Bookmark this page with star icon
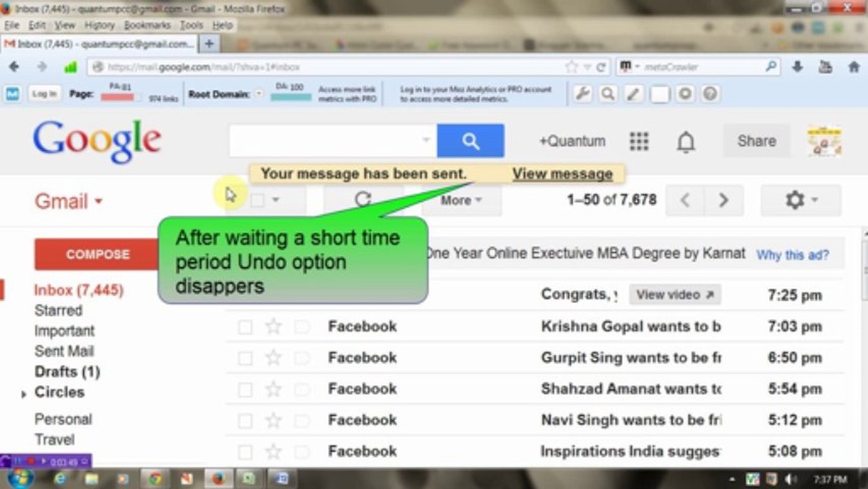This screenshot has height=489, width=868. (x=571, y=67)
